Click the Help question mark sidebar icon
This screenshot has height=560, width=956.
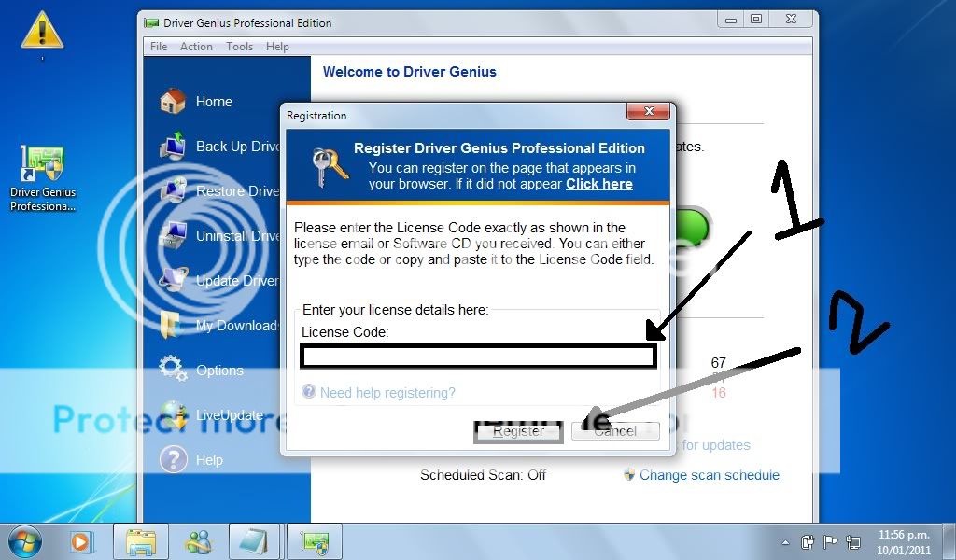click(x=173, y=459)
